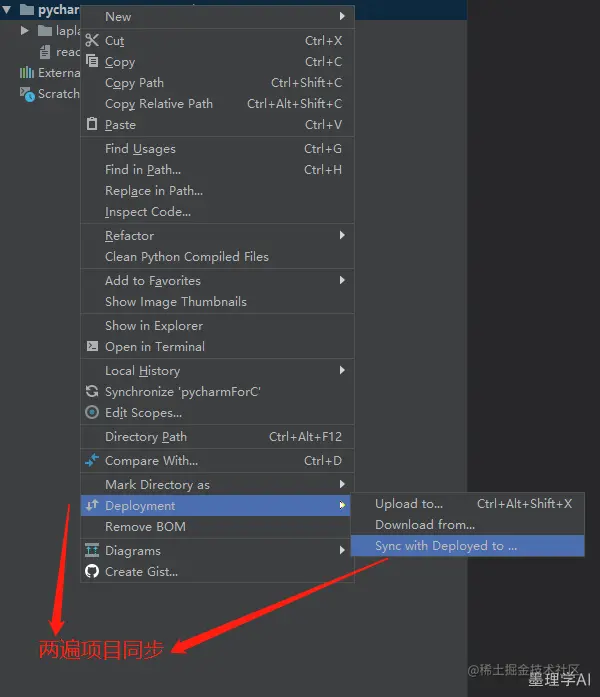Open the Diagrams submenu arrow
600x697 pixels.
pyautogui.click(x=342, y=550)
